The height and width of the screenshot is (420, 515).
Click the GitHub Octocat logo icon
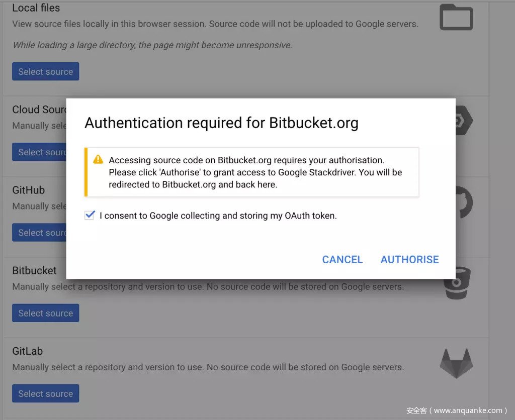click(x=464, y=202)
